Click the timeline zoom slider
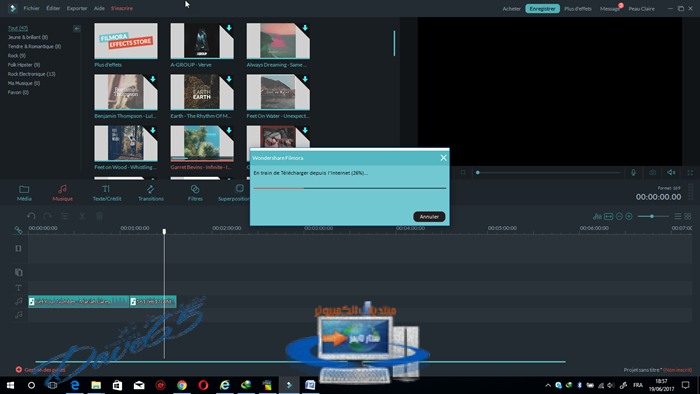This screenshot has height=394, width=700. [653, 216]
